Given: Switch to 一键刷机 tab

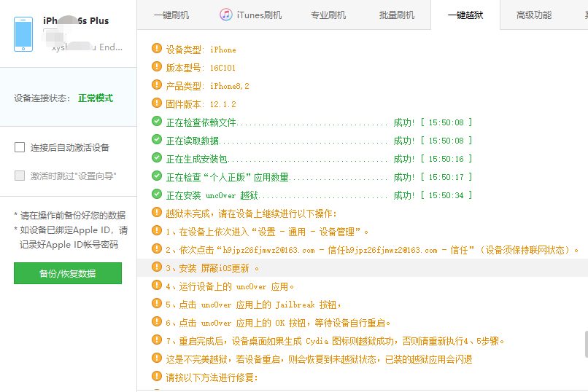Looking at the screenshot, I should (x=171, y=15).
